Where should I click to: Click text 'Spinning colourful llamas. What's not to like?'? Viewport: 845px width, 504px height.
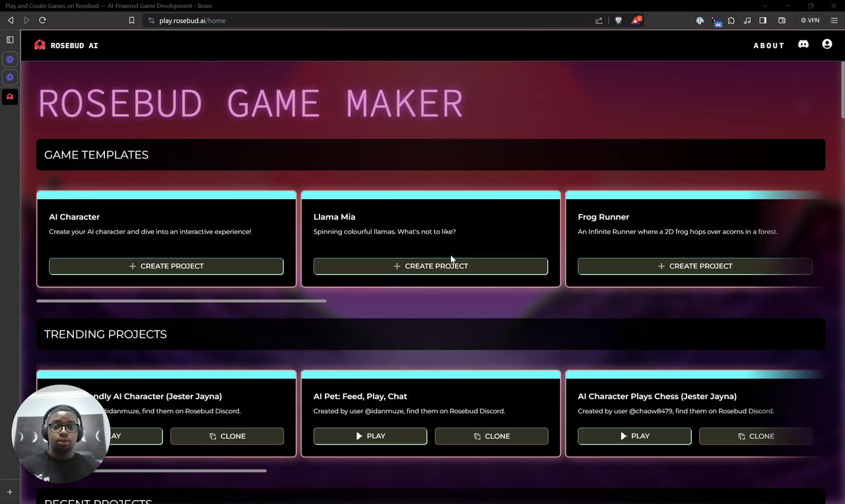[x=384, y=232]
